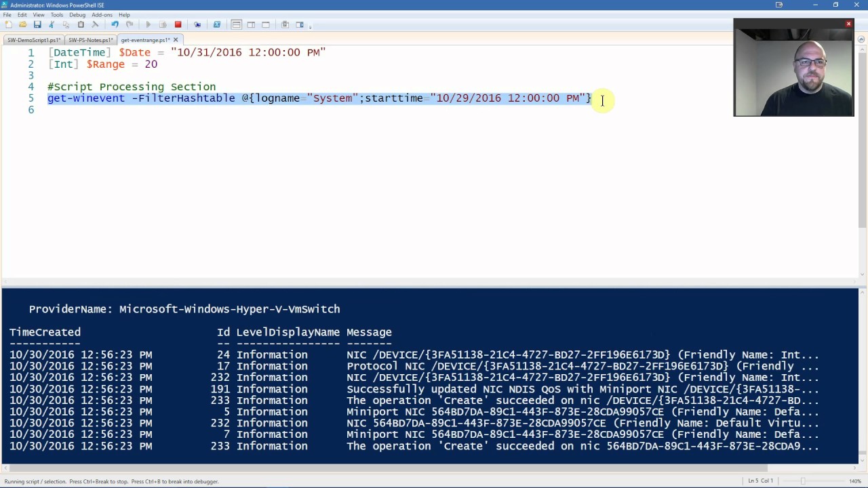Adjust the zoom slider in status bar

coord(803,481)
